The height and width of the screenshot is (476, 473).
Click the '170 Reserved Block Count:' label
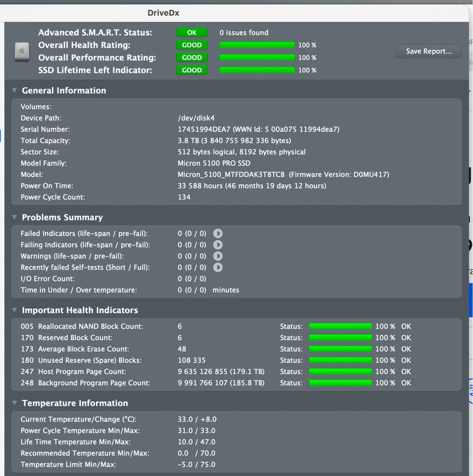click(67, 338)
